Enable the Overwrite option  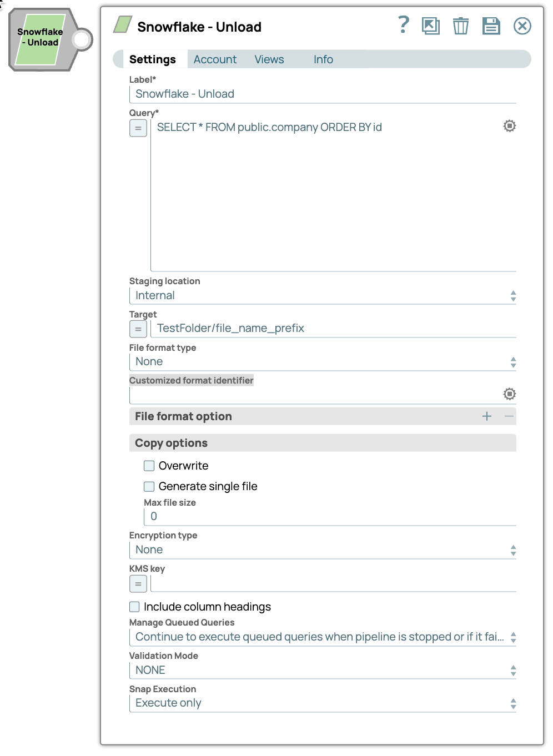click(149, 466)
